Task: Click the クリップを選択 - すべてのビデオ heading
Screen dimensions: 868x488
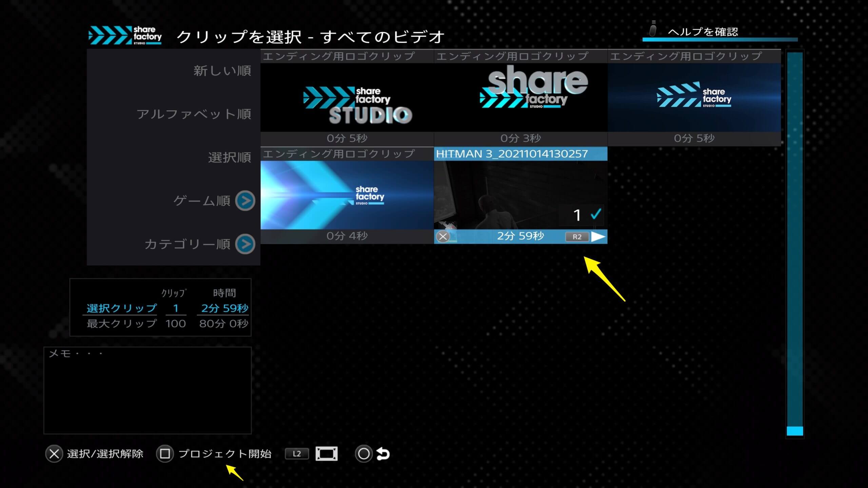Action: pyautogui.click(x=310, y=37)
